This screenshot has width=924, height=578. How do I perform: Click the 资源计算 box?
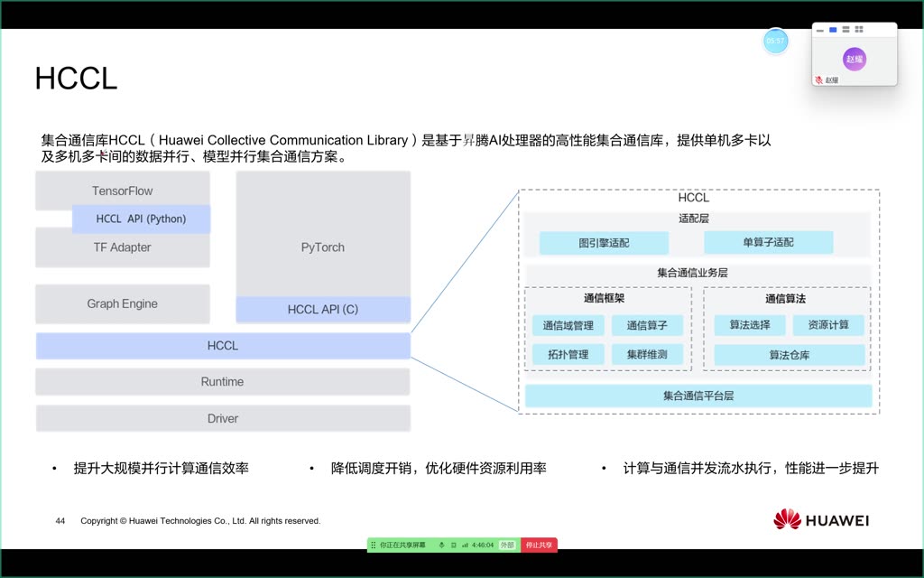(828, 325)
